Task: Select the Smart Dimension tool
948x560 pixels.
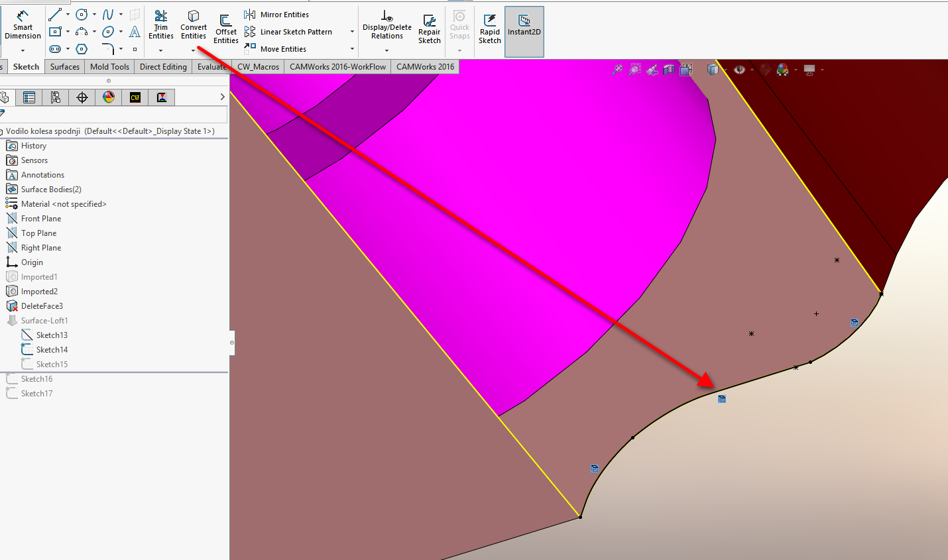Action: [23, 26]
